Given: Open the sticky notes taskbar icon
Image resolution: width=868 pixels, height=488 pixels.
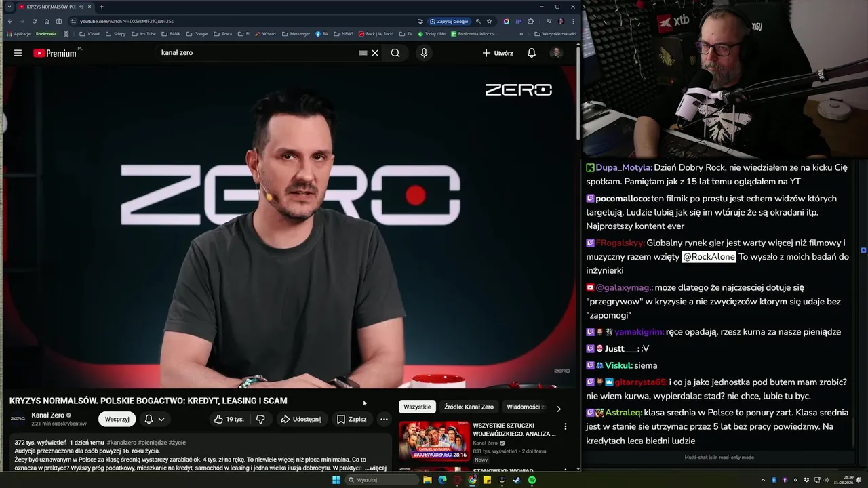Looking at the screenshot, I should pyautogui.click(x=487, y=480).
